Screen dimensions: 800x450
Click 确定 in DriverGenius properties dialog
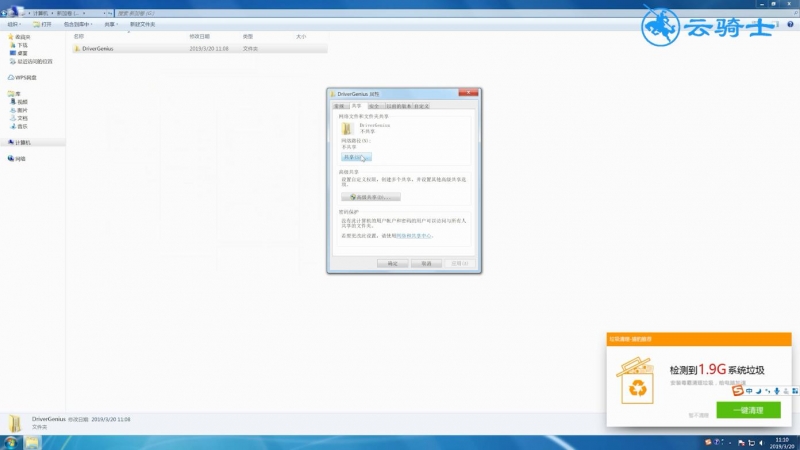pyautogui.click(x=392, y=263)
